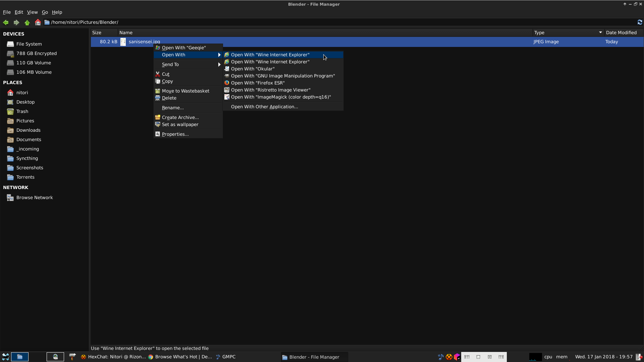Open with GNU Image Manipulation Program
This screenshot has width=644, height=362.
pos(283,76)
